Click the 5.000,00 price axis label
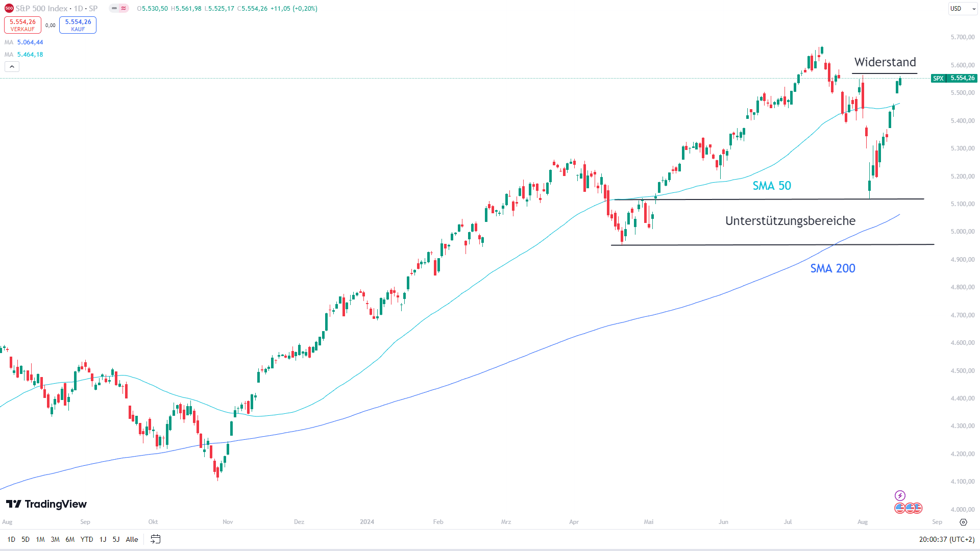The image size is (980, 551). [963, 232]
